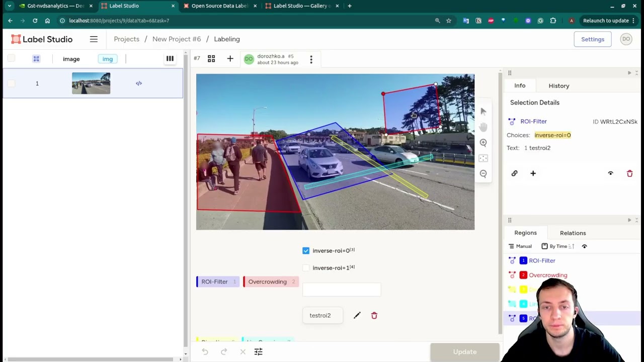Toggle visibility of all regions
The image size is (644, 362).
point(584,246)
